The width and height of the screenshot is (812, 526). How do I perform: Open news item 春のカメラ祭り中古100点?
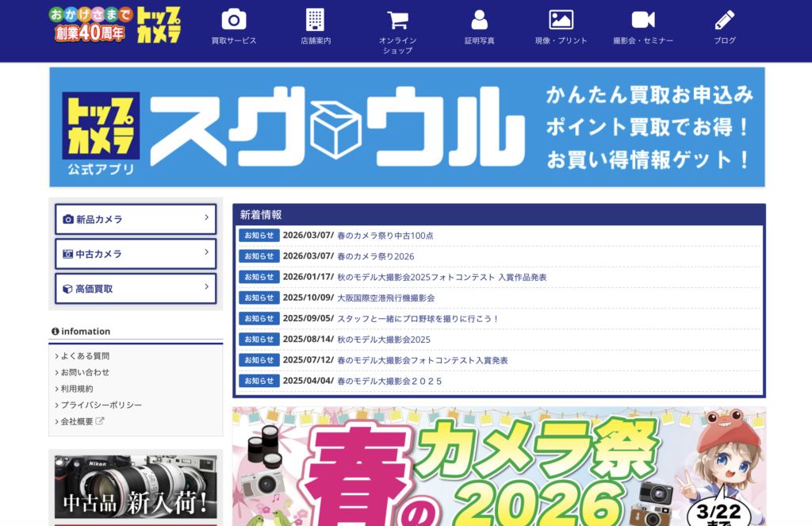coord(385,236)
